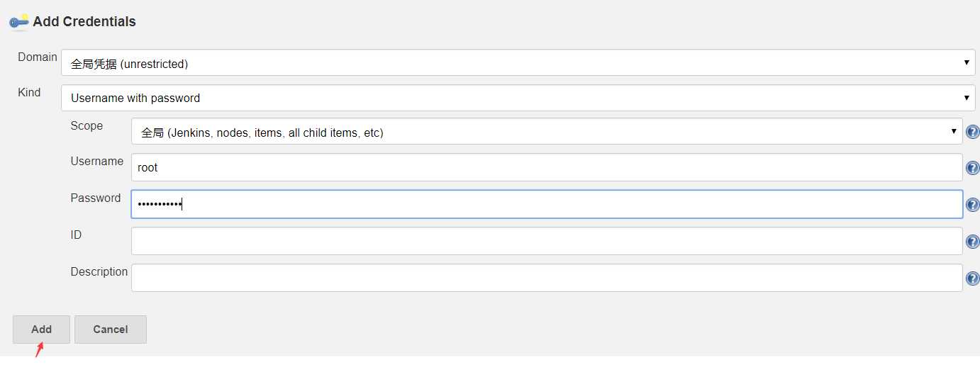Show help icon for Password field
The image size is (980, 372).
coord(973,205)
